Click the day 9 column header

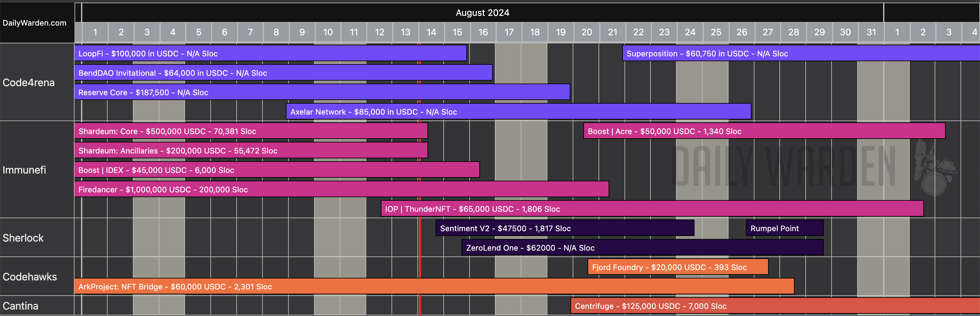click(x=302, y=32)
